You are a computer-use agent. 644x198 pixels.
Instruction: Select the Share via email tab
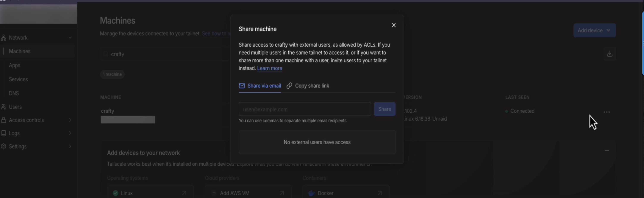pos(260,86)
